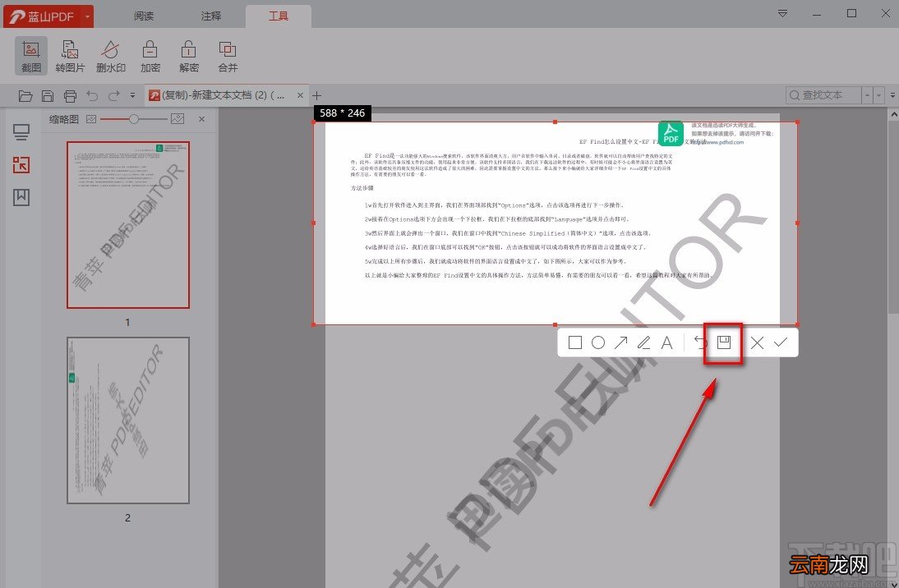Pick the rectangle annotation tool
The image size is (899, 588).
click(x=575, y=342)
